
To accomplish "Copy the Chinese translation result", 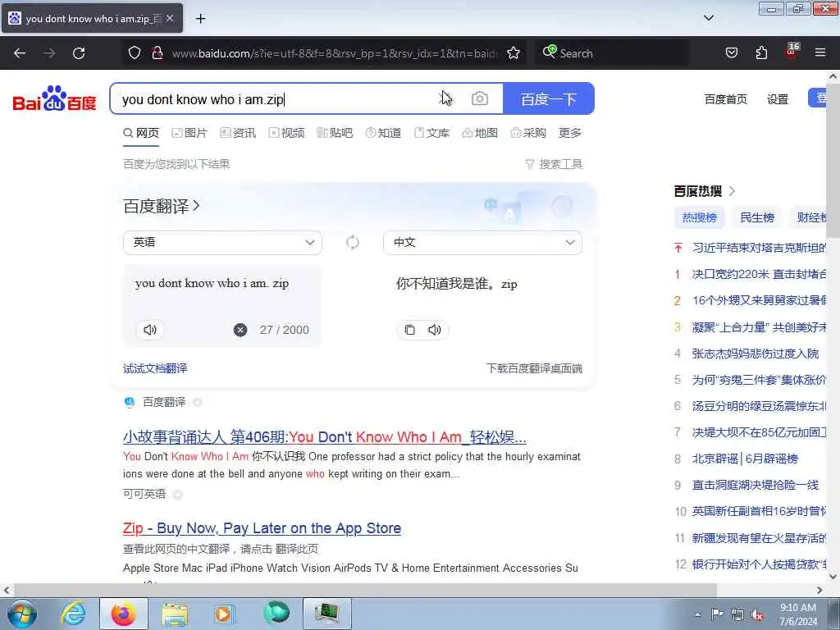I will (410, 330).
